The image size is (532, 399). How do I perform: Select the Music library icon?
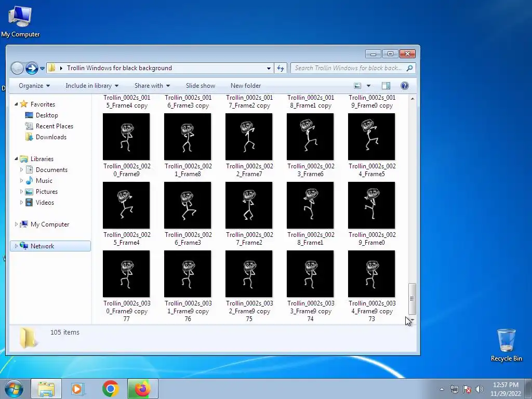click(29, 180)
